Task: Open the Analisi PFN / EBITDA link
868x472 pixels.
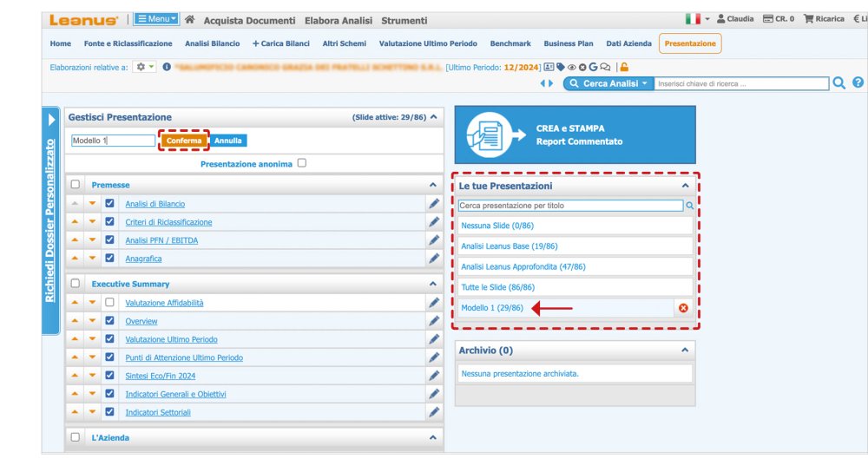Action: pos(161,240)
